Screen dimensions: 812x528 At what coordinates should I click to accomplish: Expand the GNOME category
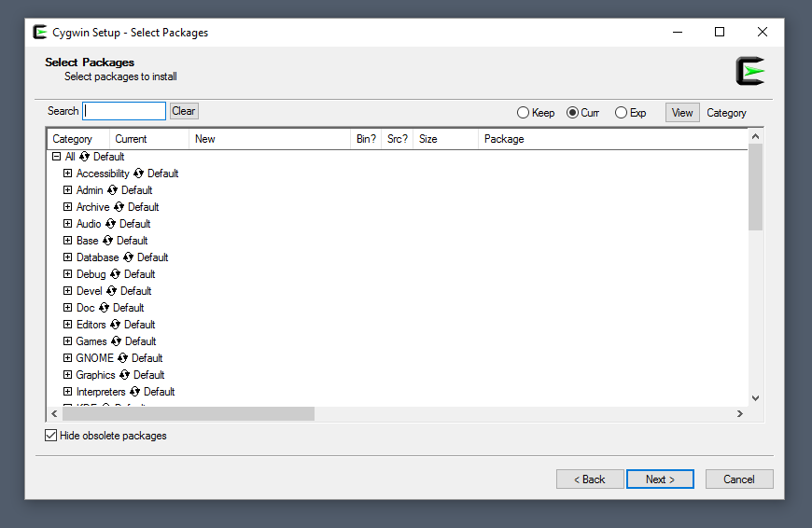67,357
